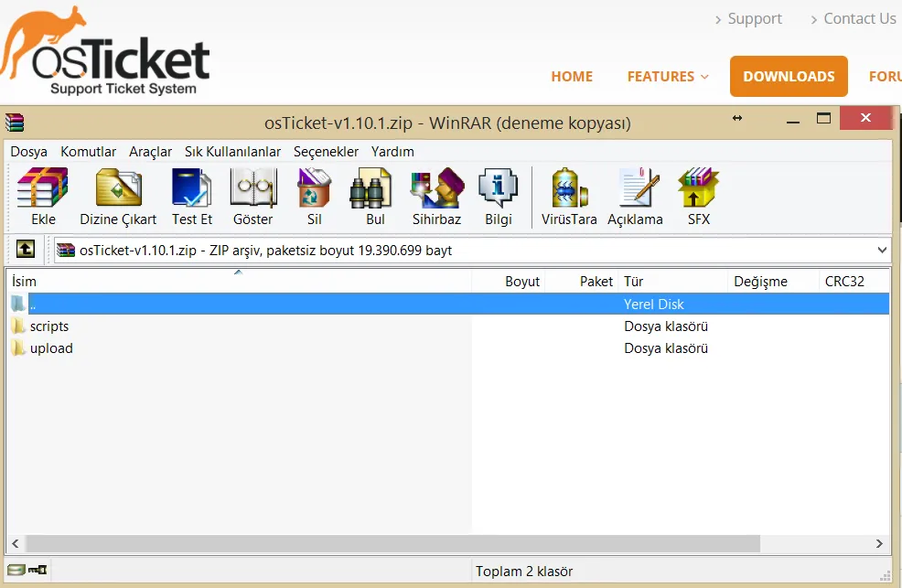Click the upload folder icon
The height and width of the screenshot is (588, 902).
(18, 347)
